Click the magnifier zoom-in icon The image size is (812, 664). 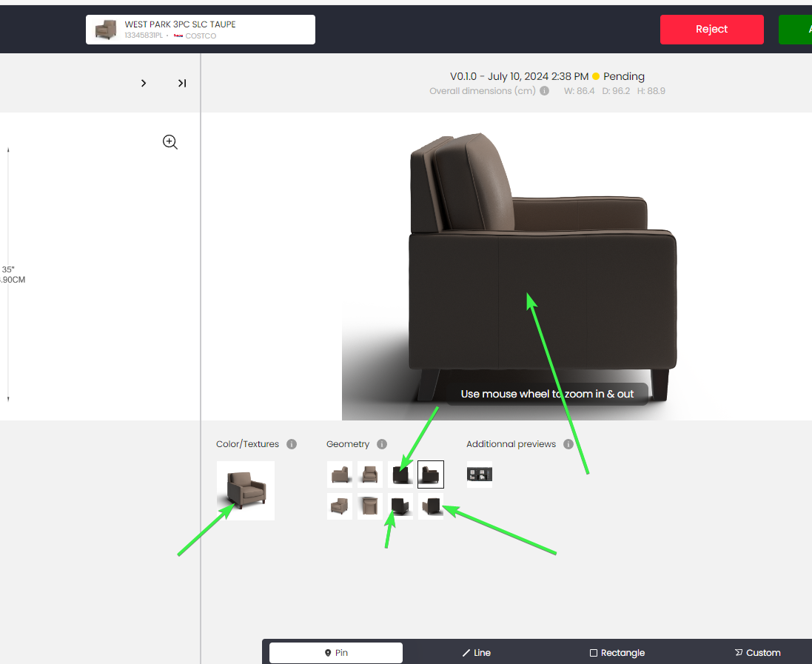pos(170,142)
